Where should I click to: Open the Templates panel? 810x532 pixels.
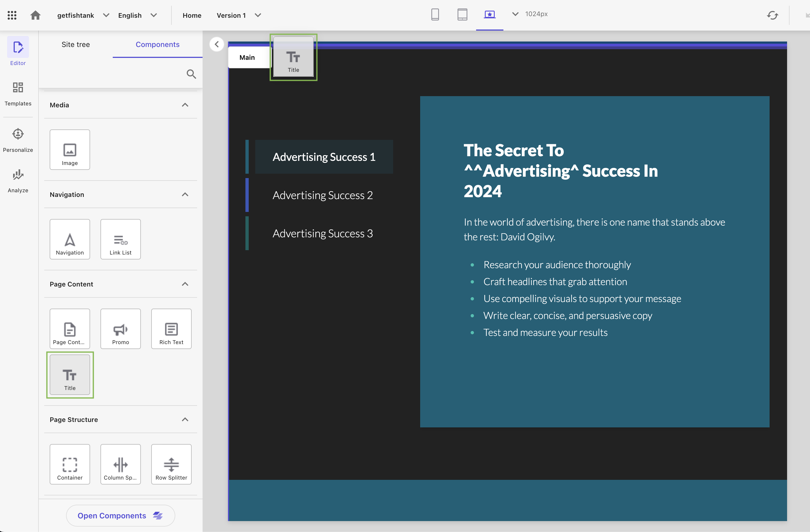(17, 94)
